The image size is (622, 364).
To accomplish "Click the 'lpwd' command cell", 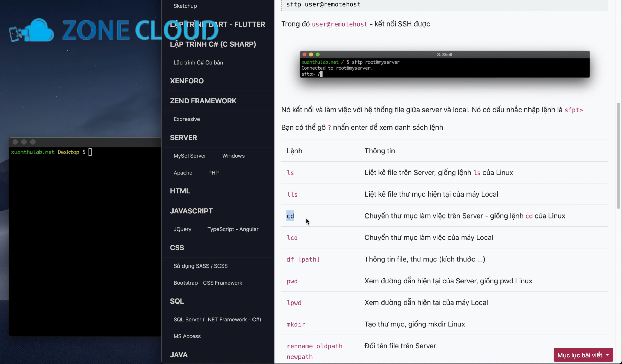I will click(x=294, y=303).
